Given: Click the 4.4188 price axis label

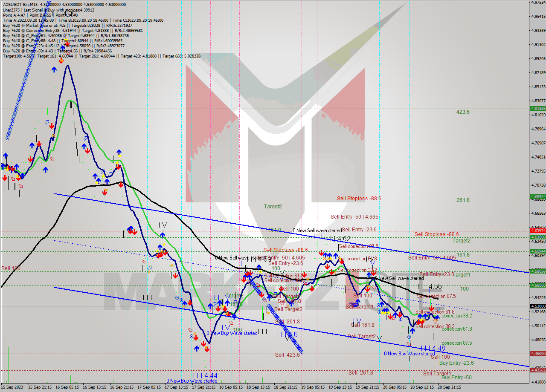Looking at the screenshot, I should tap(538, 382).
